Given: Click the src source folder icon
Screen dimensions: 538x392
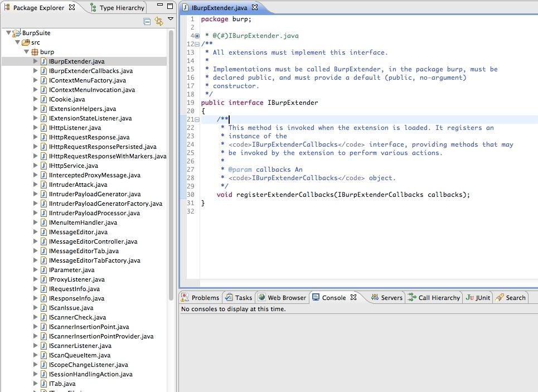Looking at the screenshot, I should click(x=26, y=42).
